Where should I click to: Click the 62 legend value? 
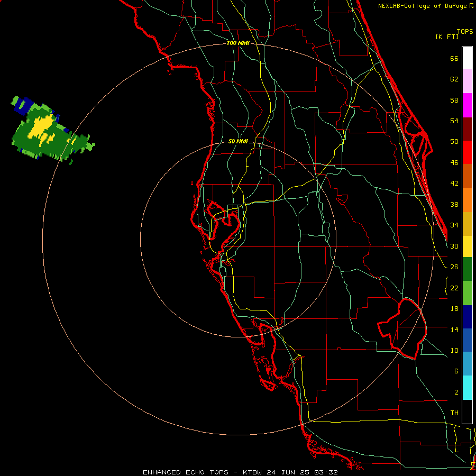(x=454, y=79)
